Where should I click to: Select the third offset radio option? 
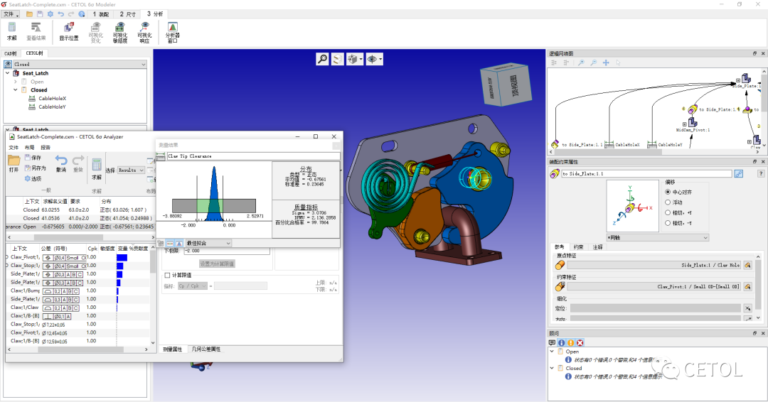(x=668, y=213)
